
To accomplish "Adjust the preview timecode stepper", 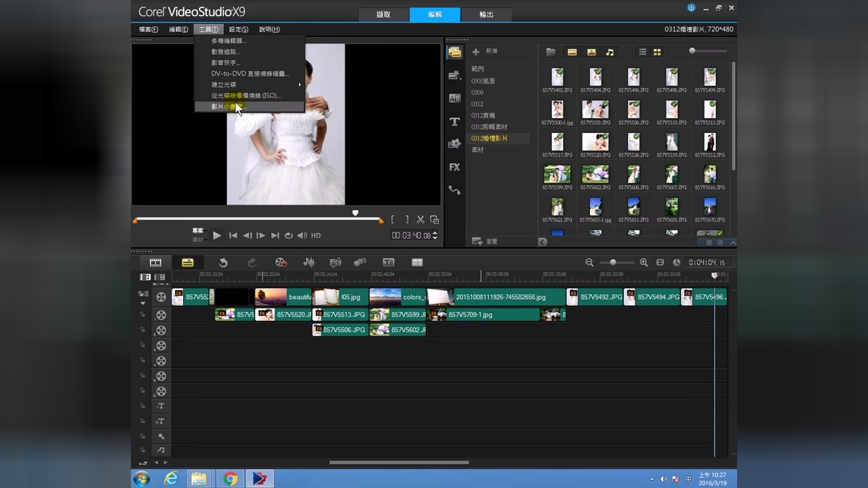I will 435,235.
